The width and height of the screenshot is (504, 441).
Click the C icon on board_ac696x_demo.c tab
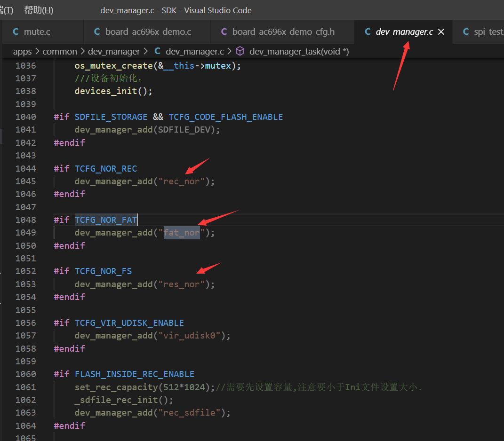point(97,32)
